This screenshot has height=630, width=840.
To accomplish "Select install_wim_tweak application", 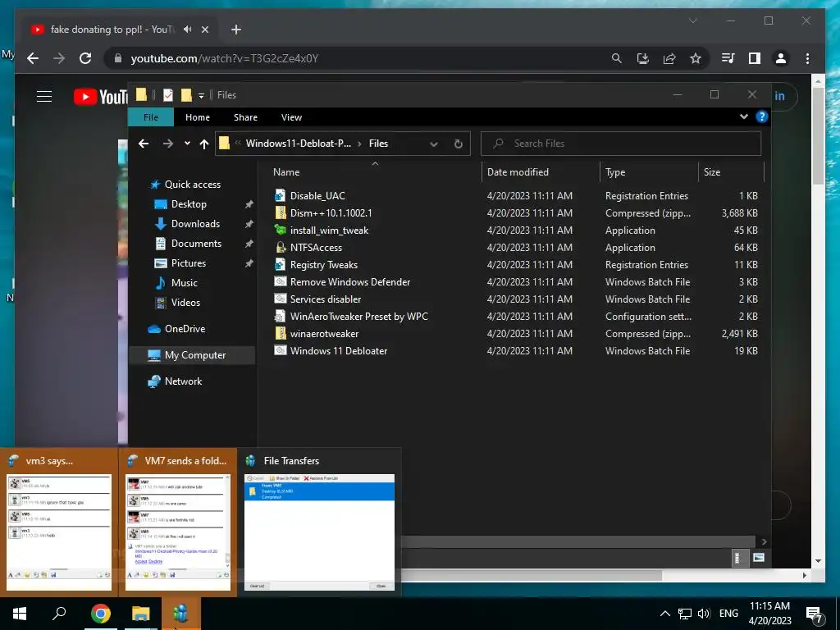I will (329, 231).
